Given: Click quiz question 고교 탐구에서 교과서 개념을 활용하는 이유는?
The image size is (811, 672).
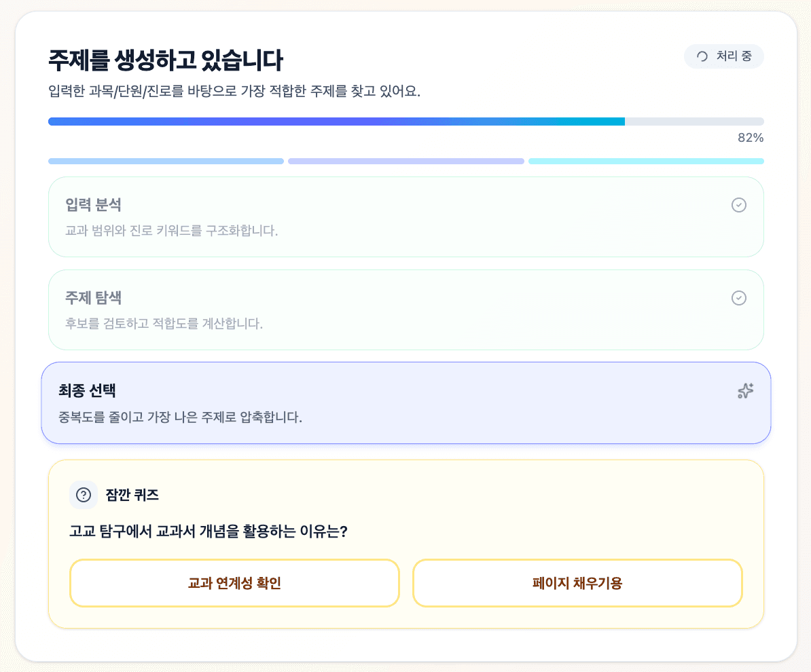Looking at the screenshot, I should pyautogui.click(x=209, y=531).
